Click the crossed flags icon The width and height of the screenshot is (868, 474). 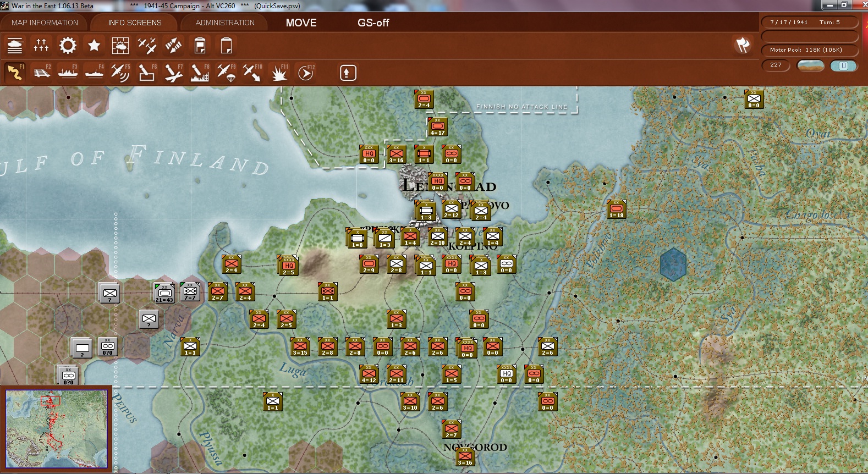pos(743,45)
